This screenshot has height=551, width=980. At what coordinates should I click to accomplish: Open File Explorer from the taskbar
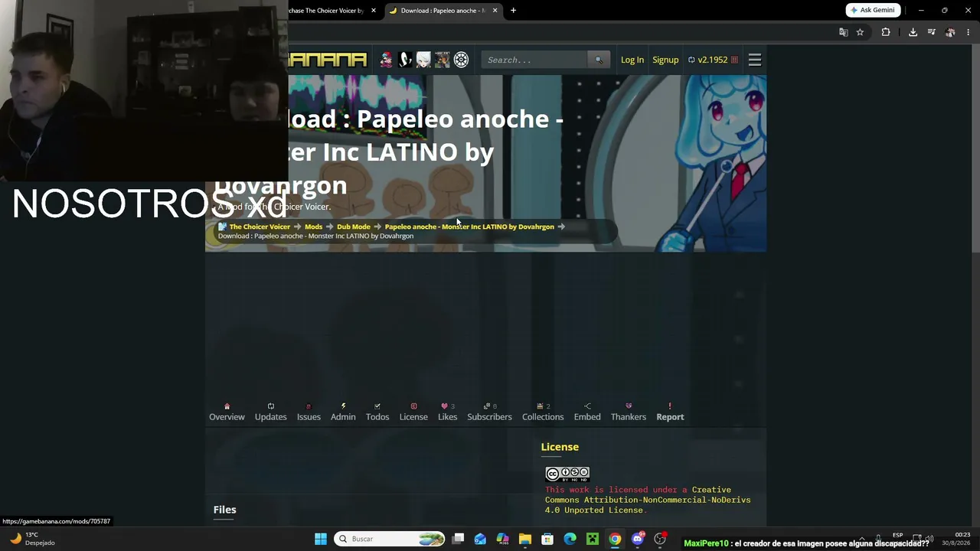[525, 539]
